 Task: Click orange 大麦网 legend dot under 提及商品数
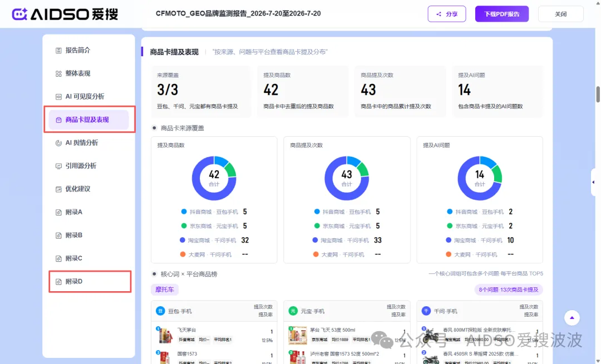[183, 254]
